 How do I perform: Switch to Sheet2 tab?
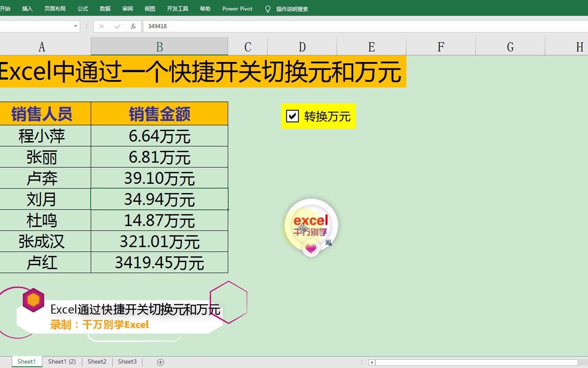click(97, 362)
